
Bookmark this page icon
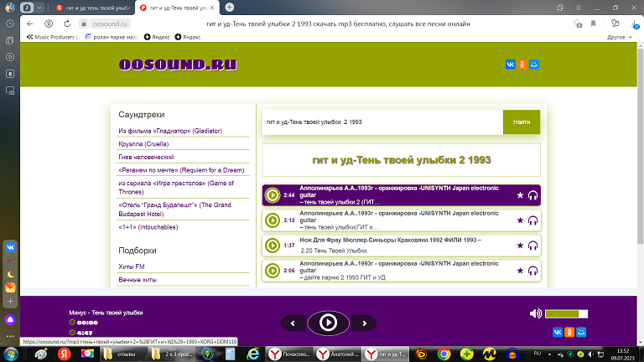[593, 23]
